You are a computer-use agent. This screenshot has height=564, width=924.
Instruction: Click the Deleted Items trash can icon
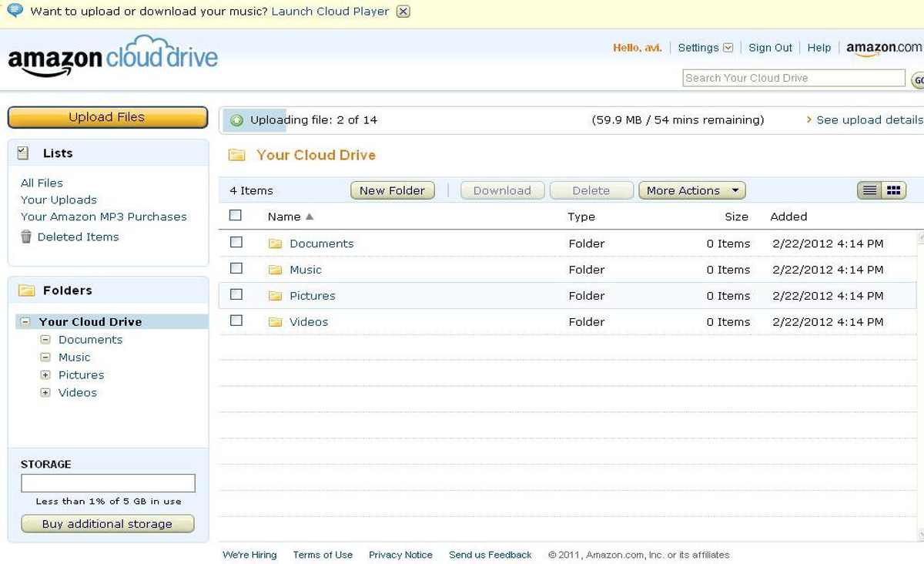[x=27, y=237]
